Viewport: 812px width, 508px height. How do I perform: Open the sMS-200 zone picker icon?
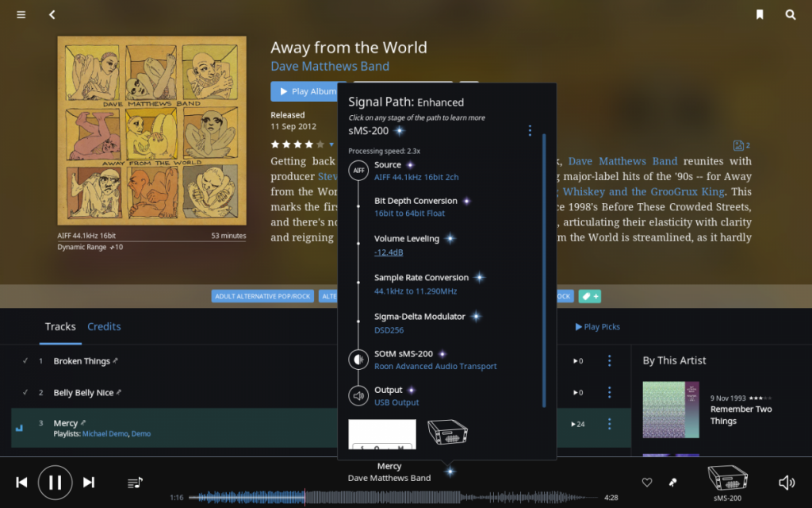(x=728, y=478)
